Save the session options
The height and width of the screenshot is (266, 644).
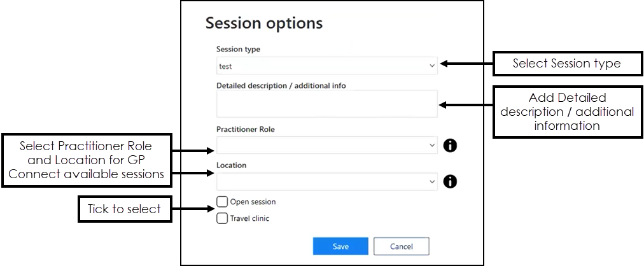(340, 246)
